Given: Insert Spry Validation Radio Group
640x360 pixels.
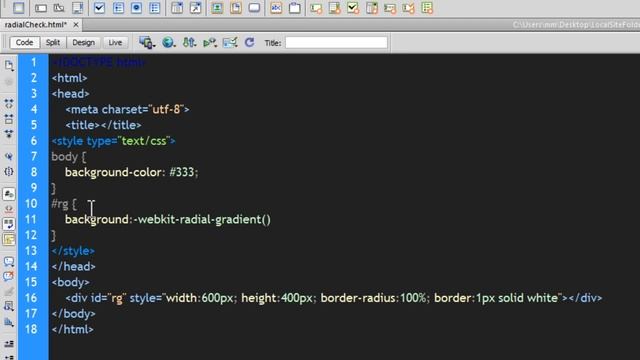Looking at the screenshot, I should click(x=427, y=8).
